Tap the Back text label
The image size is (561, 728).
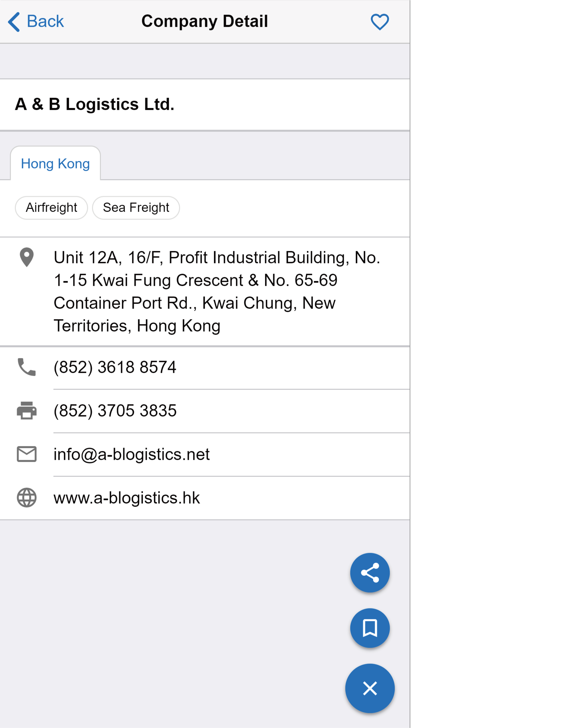click(45, 22)
